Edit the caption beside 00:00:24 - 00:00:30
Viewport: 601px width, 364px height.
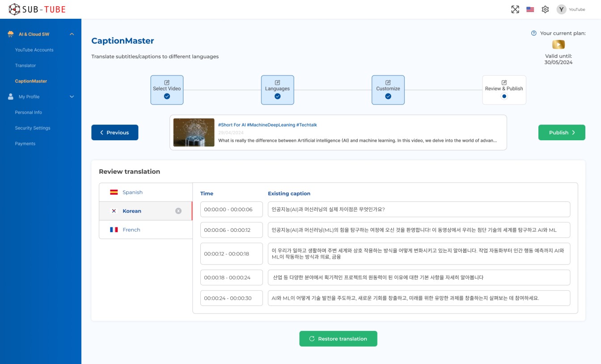(x=419, y=298)
